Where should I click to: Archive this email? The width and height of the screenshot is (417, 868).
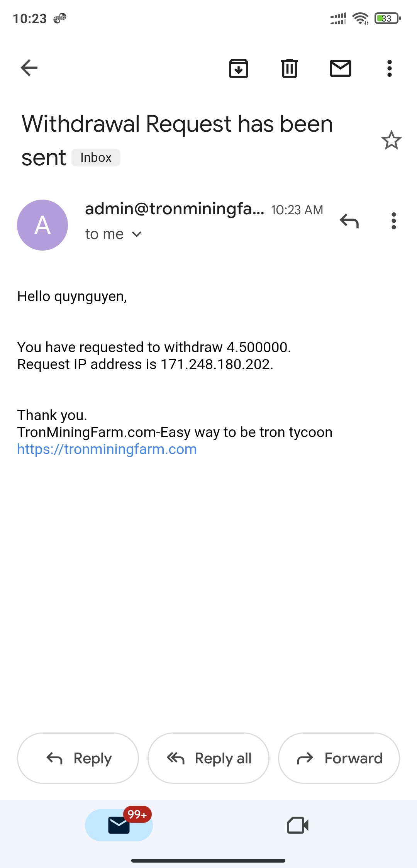tap(239, 68)
